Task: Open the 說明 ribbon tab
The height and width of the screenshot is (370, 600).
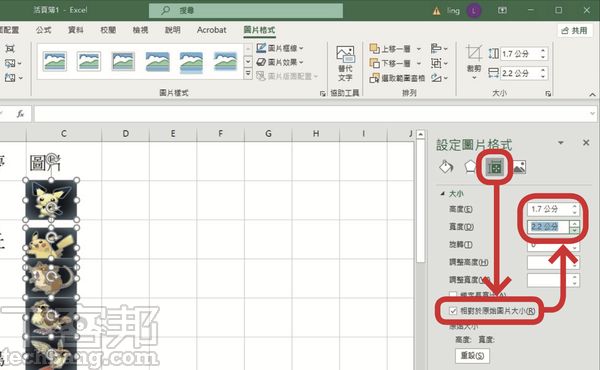Action: tap(172, 30)
